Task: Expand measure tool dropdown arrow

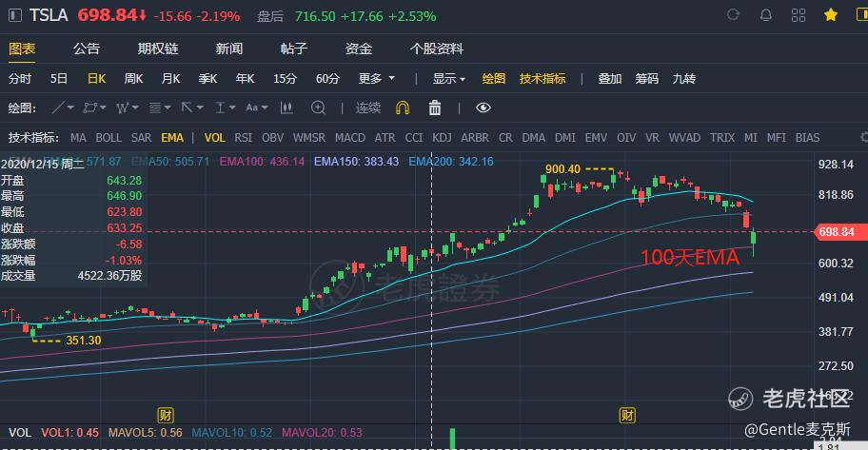Action: coord(232,108)
